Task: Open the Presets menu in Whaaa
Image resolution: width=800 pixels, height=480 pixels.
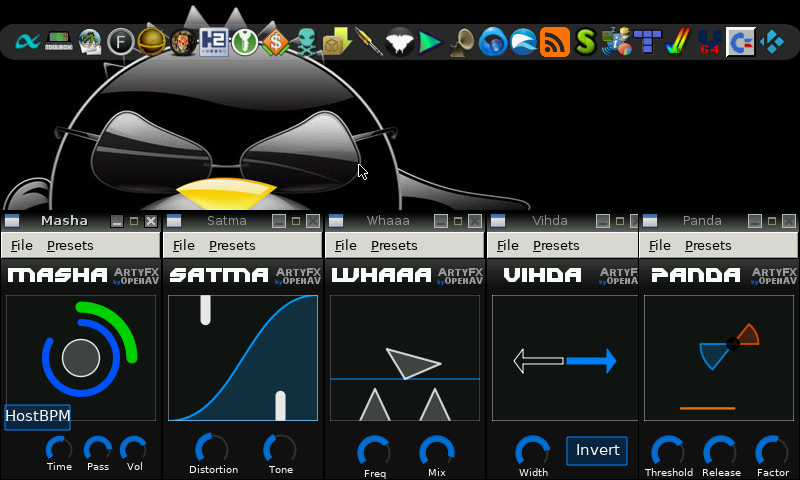Action: point(394,245)
